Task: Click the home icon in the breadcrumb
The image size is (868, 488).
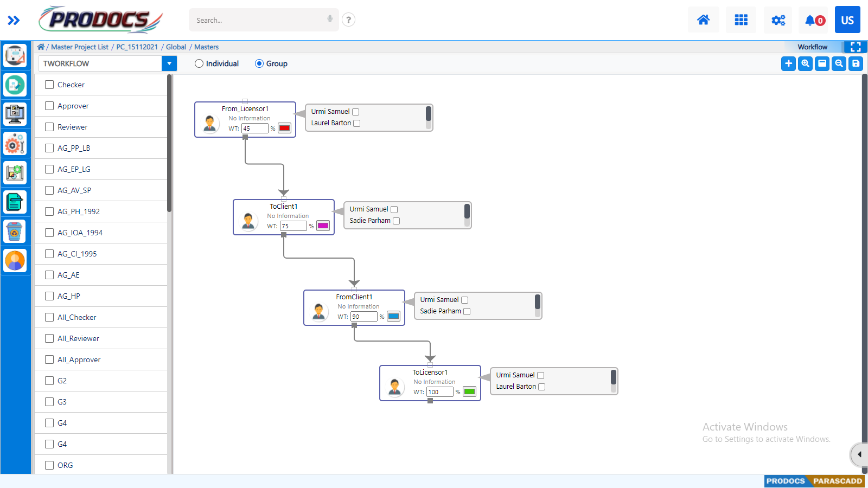Action: pos(41,47)
